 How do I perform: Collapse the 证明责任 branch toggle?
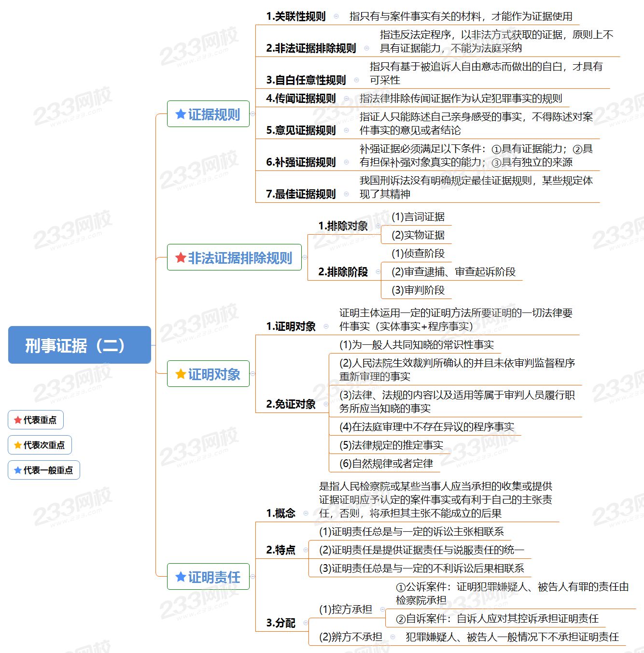click(x=252, y=577)
